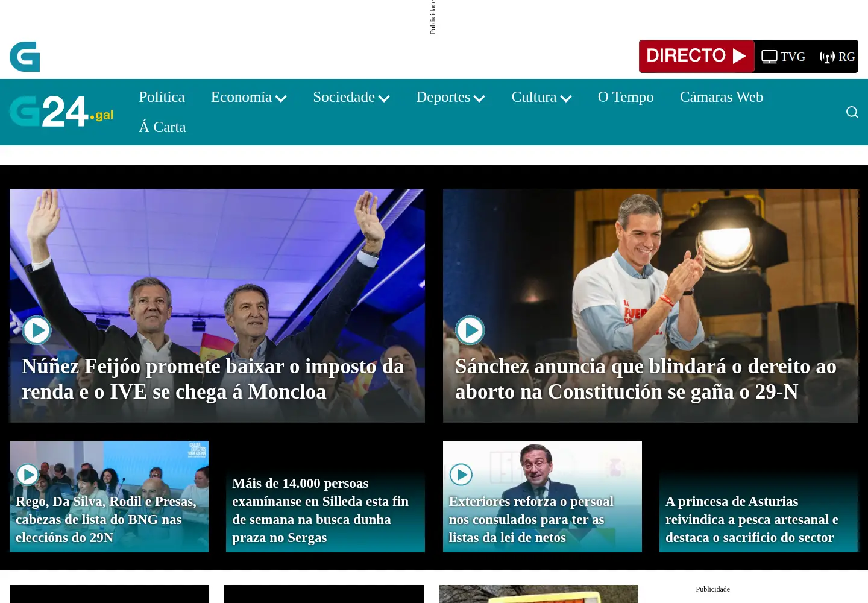Viewport: 868px width, 603px height.
Task: Start the DIRECTO live stream button
Action: click(696, 56)
